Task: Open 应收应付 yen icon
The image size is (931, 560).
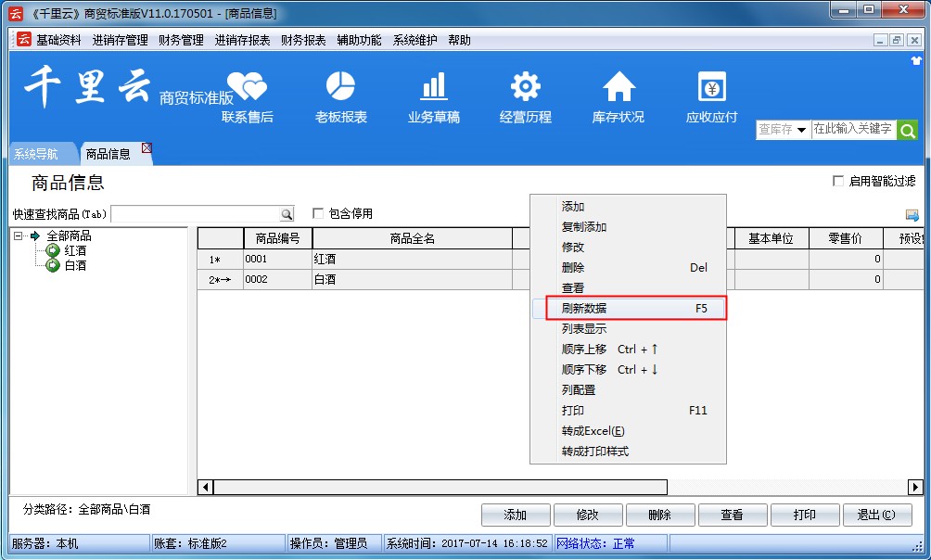Action: coord(711,88)
